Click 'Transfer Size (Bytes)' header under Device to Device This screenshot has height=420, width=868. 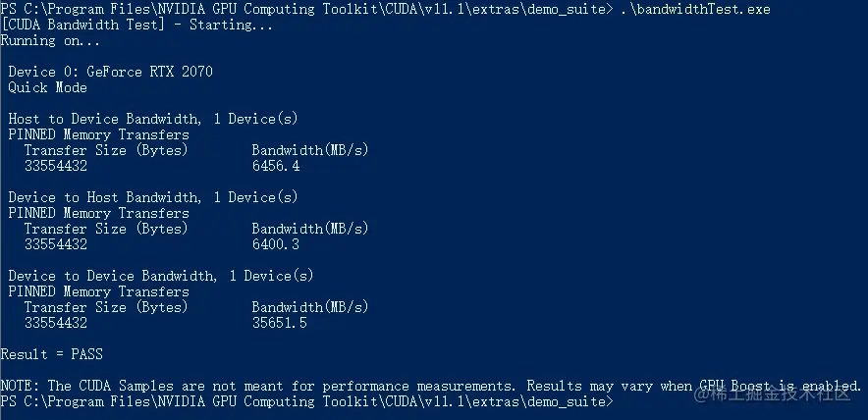click(106, 307)
